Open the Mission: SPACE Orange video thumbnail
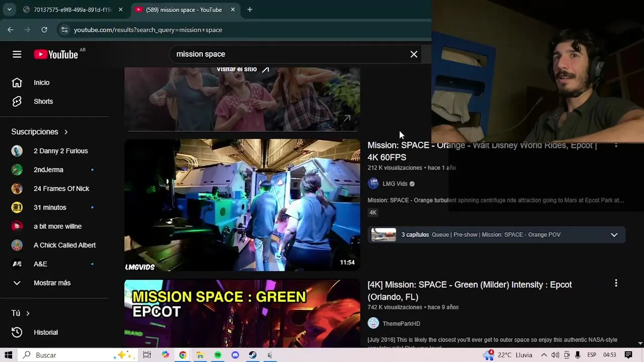 [242, 205]
